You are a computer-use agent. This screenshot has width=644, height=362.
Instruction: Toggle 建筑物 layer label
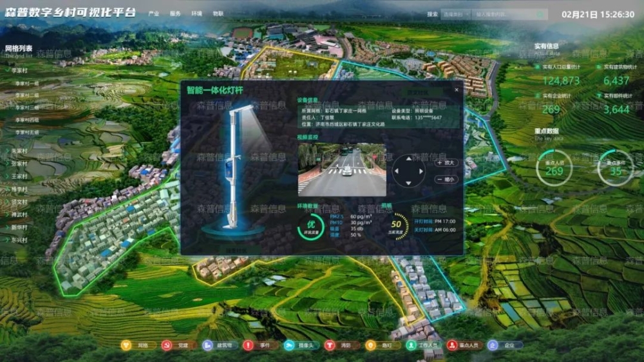coord(225,345)
